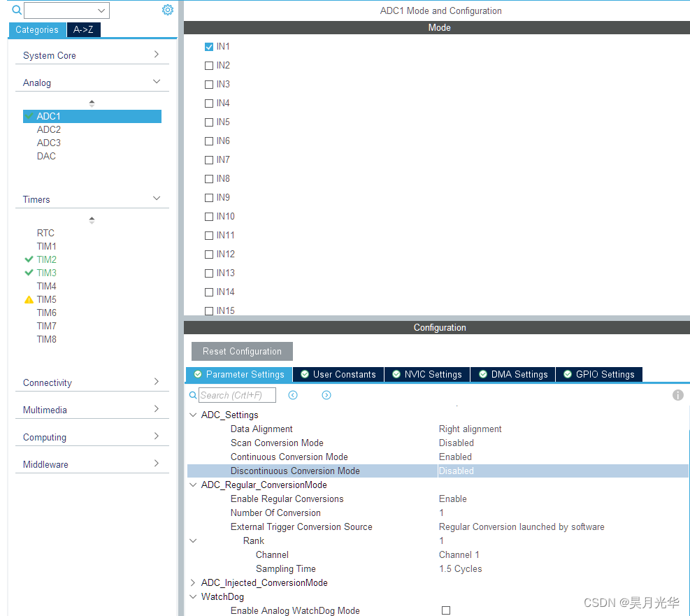Select TIM4 in the Timers list
This screenshot has width=690, height=616.
pos(47,286)
